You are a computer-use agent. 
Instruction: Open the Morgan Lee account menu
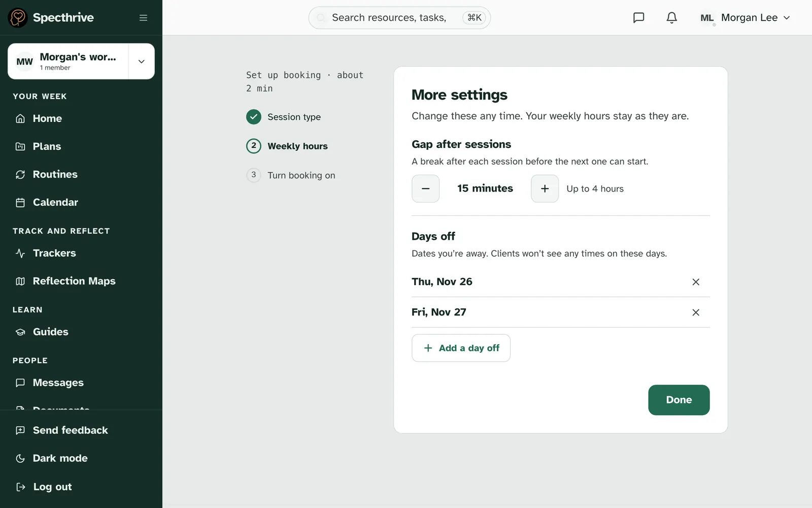[x=745, y=18]
